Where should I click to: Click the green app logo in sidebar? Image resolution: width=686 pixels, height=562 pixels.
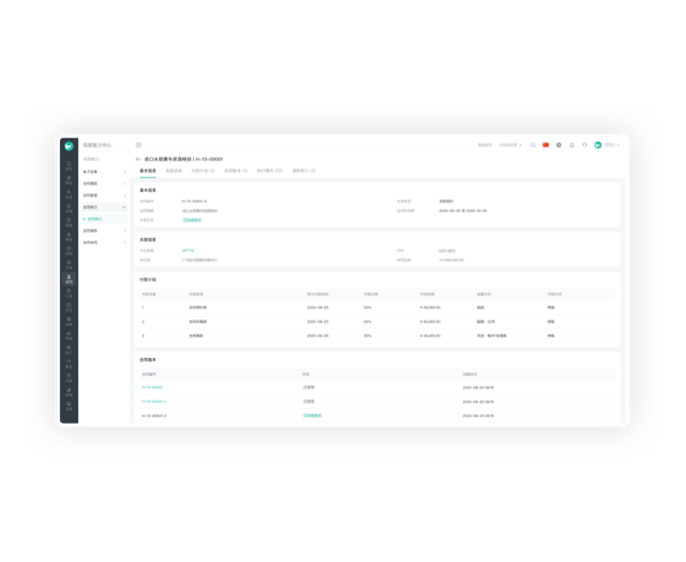tap(69, 146)
